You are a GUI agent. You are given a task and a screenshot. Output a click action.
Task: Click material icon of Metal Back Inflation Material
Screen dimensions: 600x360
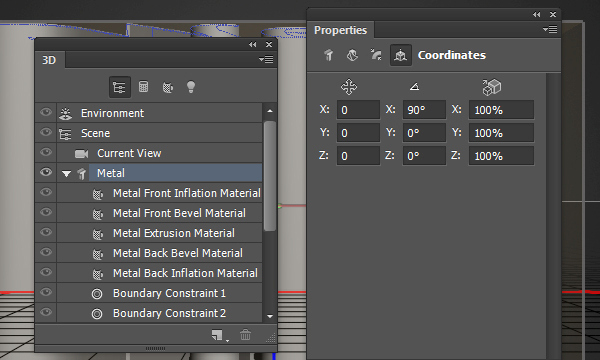98,274
